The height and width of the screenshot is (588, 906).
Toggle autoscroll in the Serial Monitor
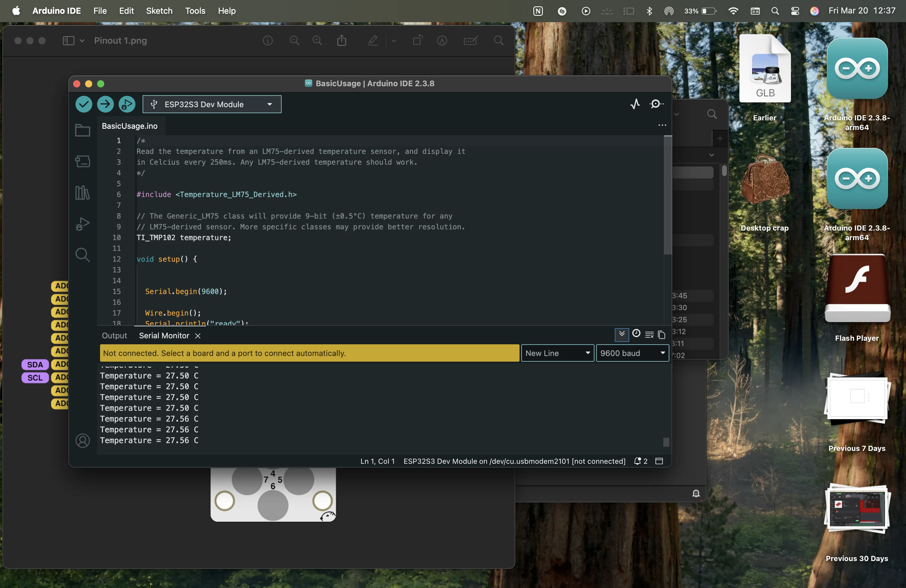[x=622, y=334]
